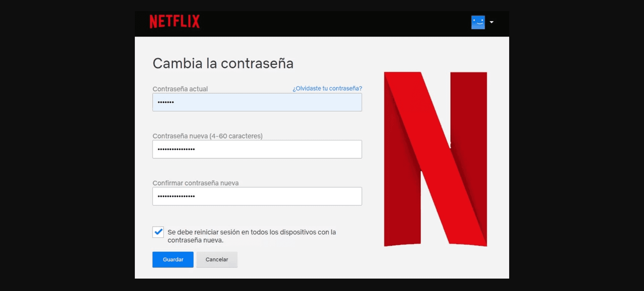Focus the Contraseña nueva field
This screenshot has width=644, height=291.
tap(257, 149)
